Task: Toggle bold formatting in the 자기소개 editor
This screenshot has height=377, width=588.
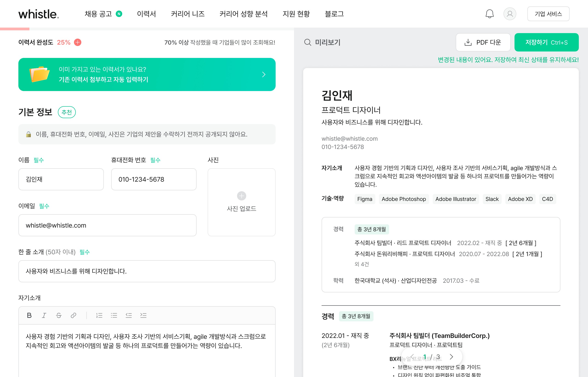Action: [29, 315]
